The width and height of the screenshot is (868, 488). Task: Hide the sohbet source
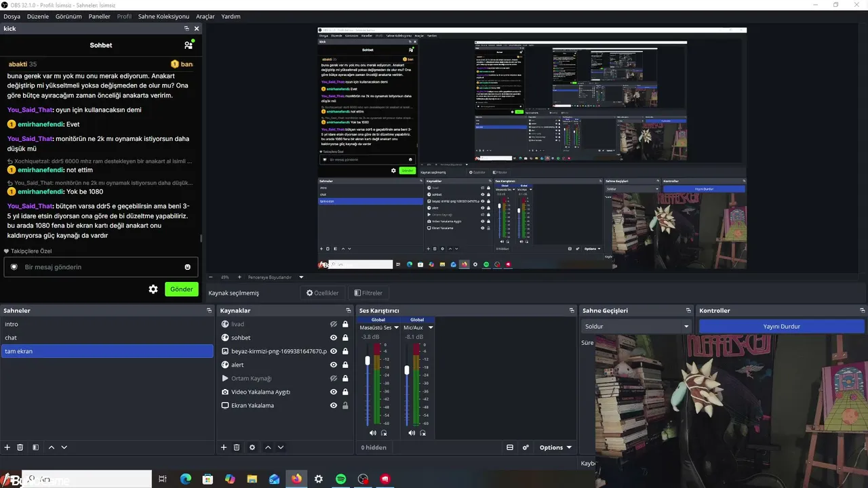pyautogui.click(x=334, y=338)
